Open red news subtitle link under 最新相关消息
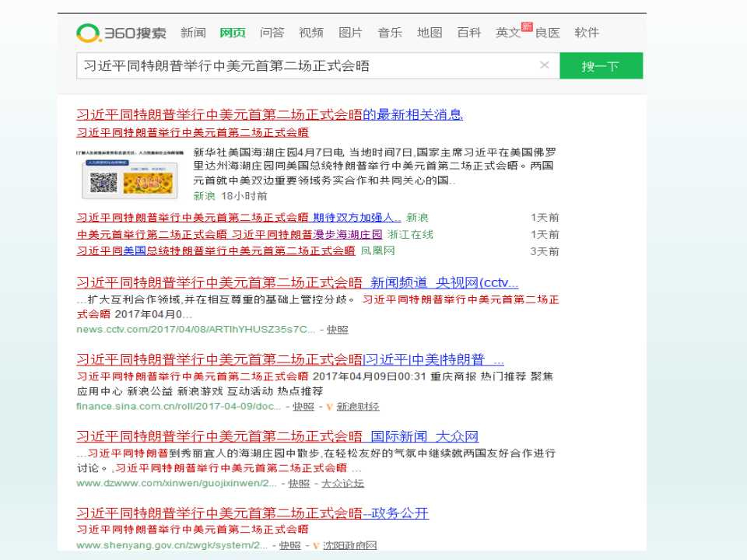The height and width of the screenshot is (560, 747). click(192, 132)
